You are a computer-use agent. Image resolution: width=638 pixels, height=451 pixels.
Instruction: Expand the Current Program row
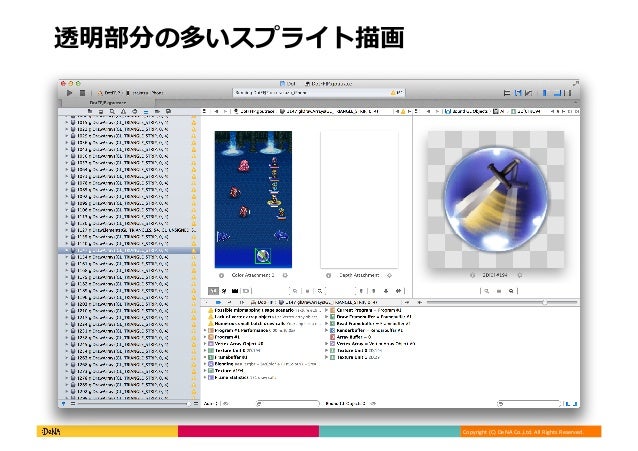coord(326,310)
